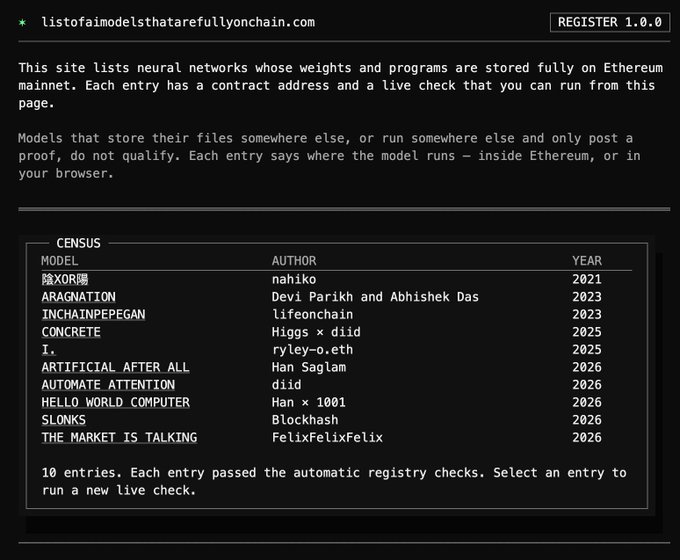Click year 2026 in AUTOMATE ATTENTION row
The width and height of the screenshot is (680, 560).
(x=587, y=385)
